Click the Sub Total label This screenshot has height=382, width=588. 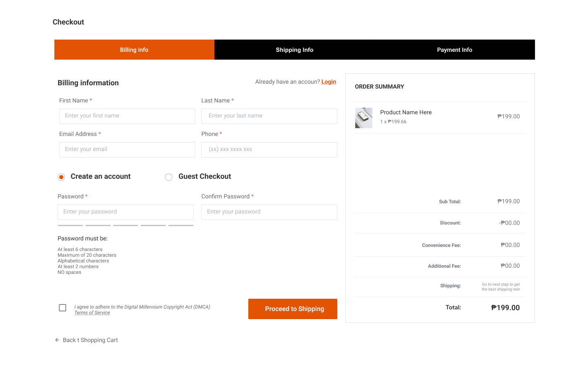pyautogui.click(x=450, y=202)
